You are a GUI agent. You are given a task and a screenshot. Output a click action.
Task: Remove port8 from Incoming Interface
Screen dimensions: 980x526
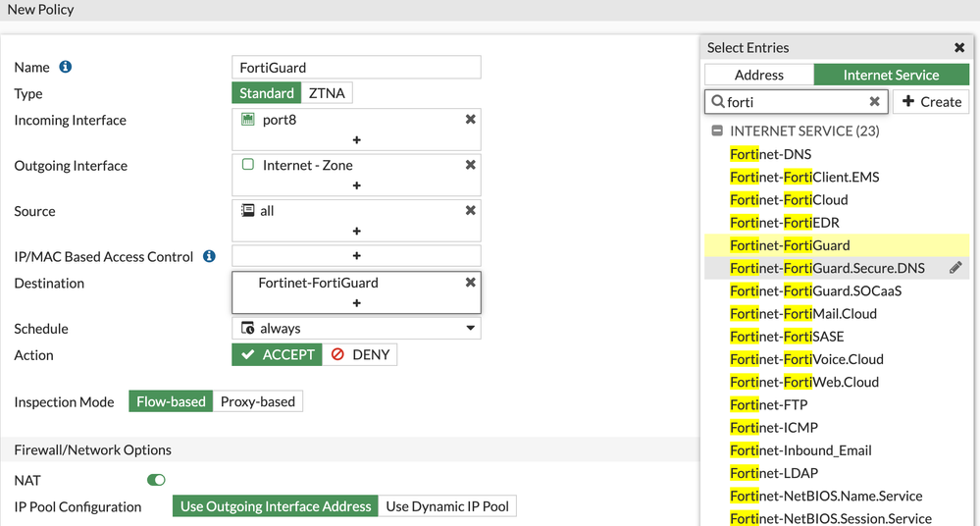(471, 119)
